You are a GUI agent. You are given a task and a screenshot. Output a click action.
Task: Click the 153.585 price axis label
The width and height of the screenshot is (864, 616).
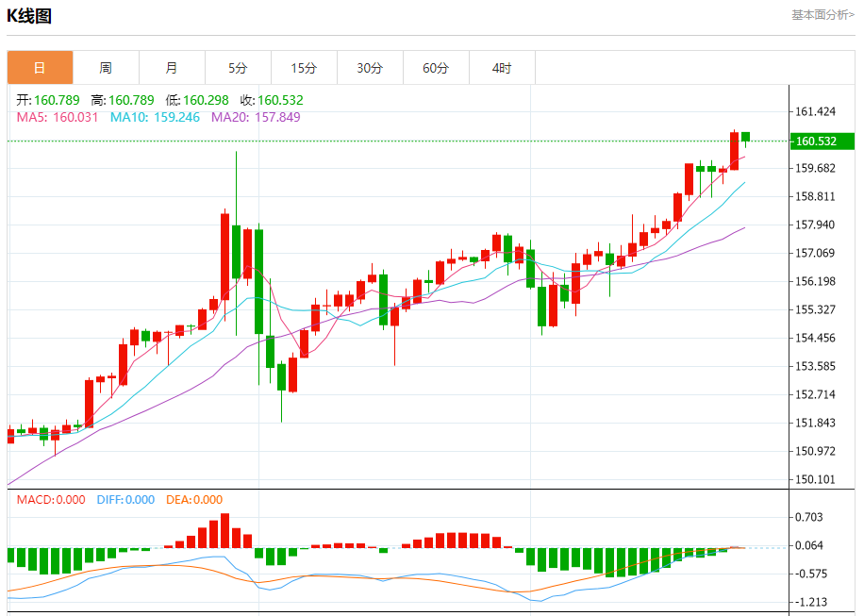click(815, 366)
